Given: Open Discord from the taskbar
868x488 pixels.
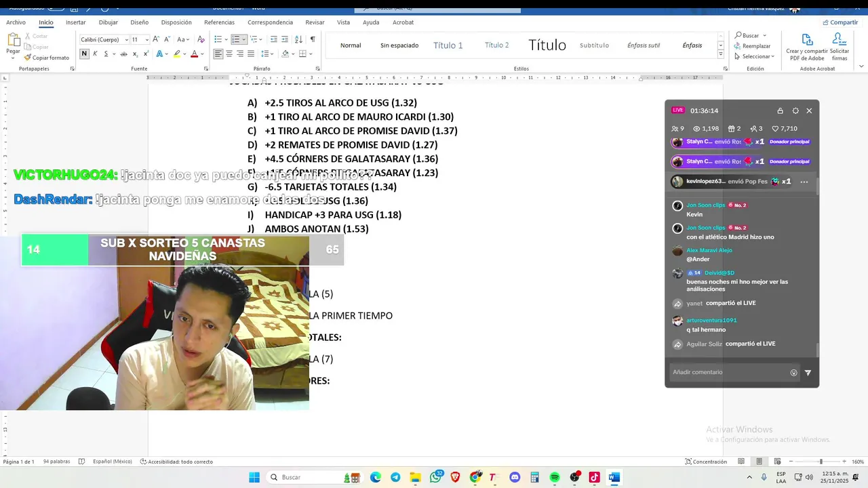Looking at the screenshot, I should (x=515, y=477).
